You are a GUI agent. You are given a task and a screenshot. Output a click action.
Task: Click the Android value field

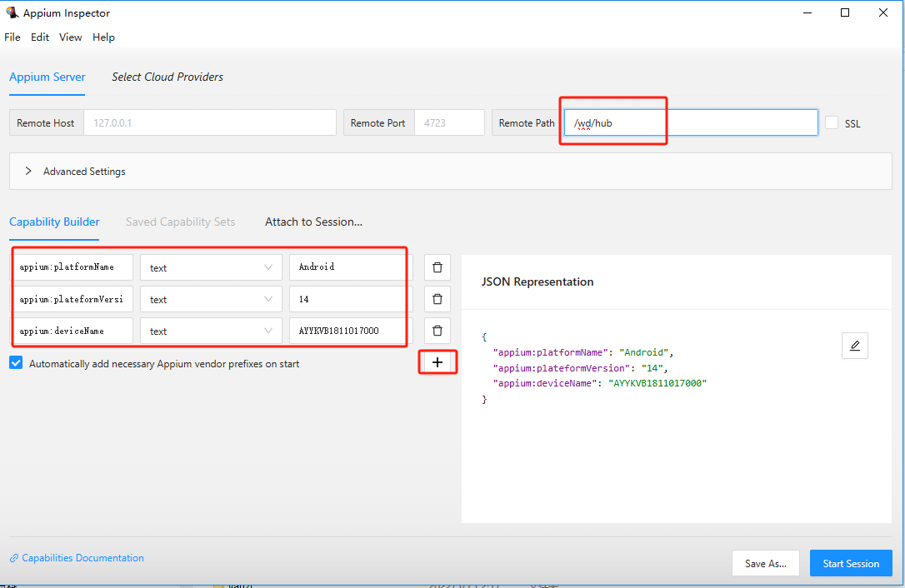click(351, 267)
